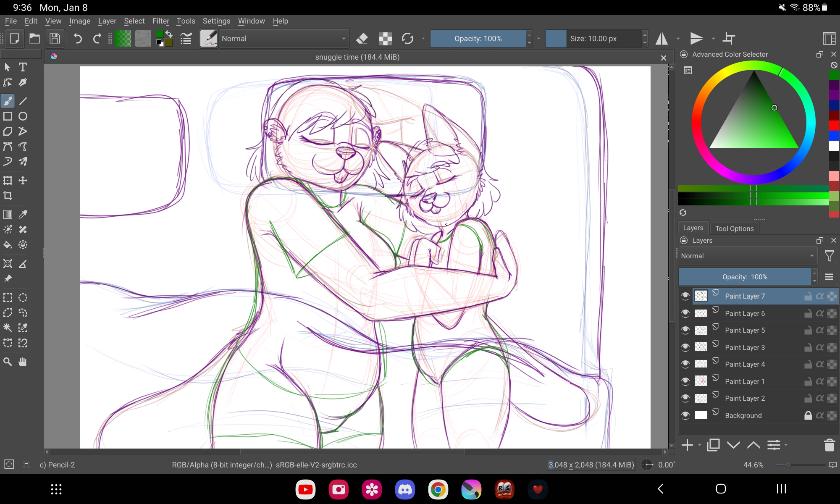
Task: Hide Paint Layer 6 visibility eye
Action: [x=685, y=313]
